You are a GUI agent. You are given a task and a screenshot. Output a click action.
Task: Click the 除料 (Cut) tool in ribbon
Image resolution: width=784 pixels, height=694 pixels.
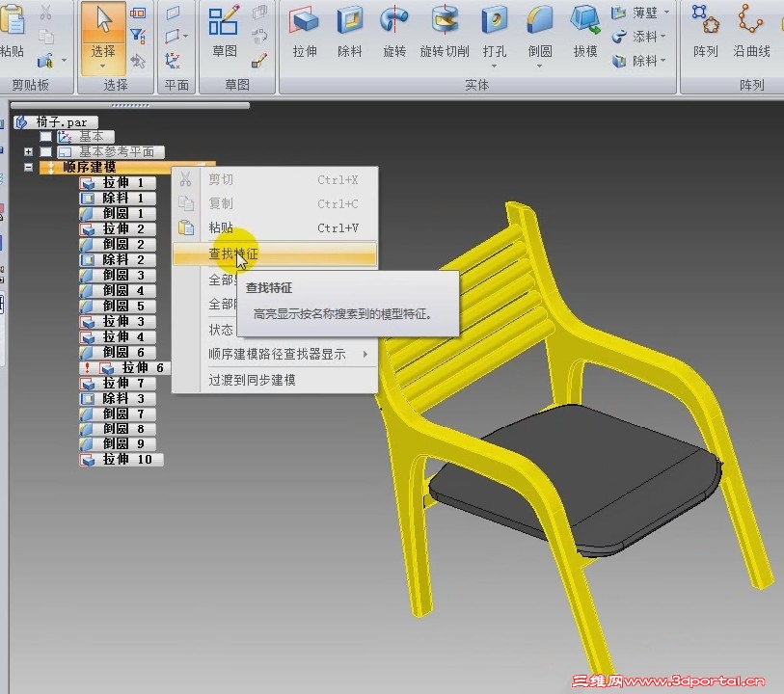coord(349,30)
